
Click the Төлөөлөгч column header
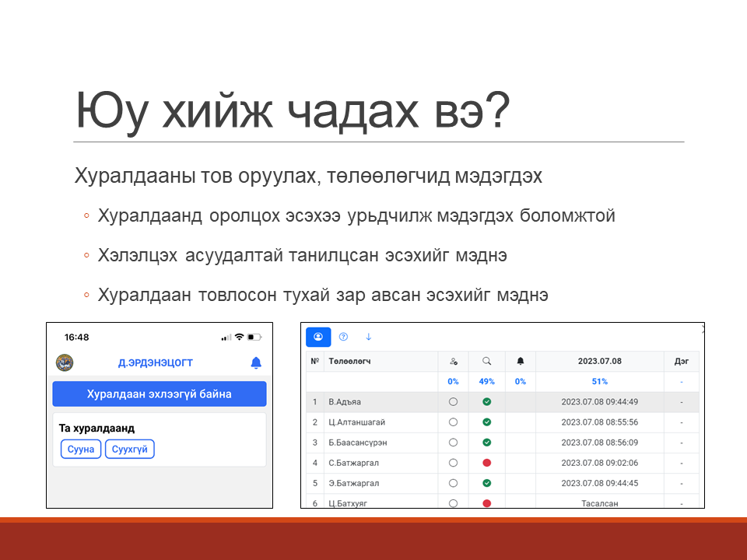(350, 361)
